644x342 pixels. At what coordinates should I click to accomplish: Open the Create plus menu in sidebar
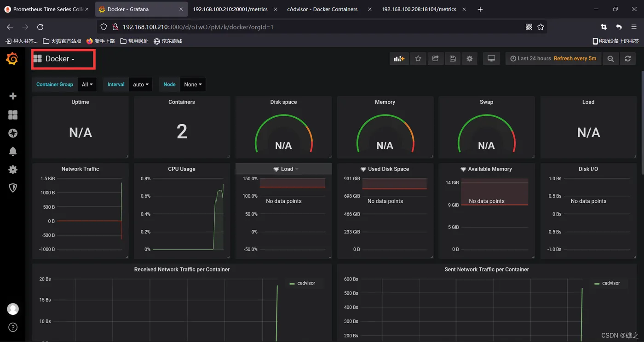click(13, 96)
